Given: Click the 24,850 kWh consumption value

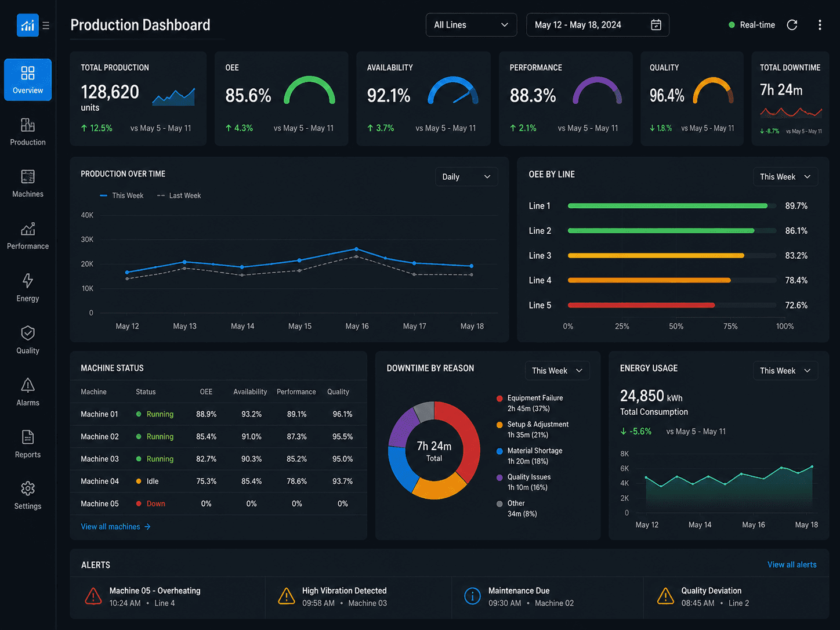Looking at the screenshot, I should point(651,396).
